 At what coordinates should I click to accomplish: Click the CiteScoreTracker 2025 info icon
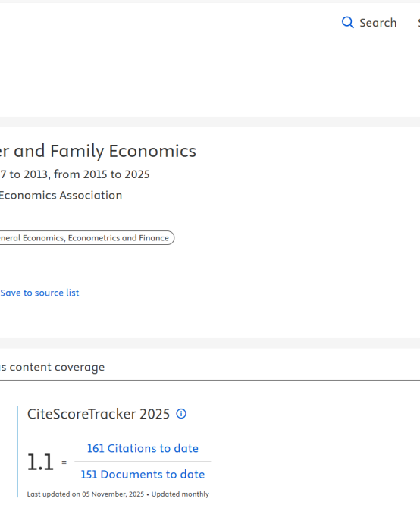pyautogui.click(x=181, y=414)
